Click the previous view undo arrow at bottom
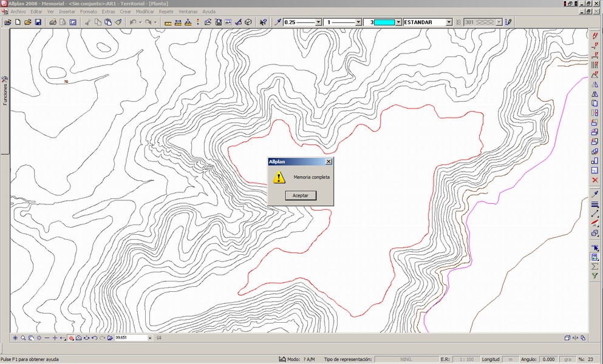This screenshot has width=603, height=364. (95, 338)
